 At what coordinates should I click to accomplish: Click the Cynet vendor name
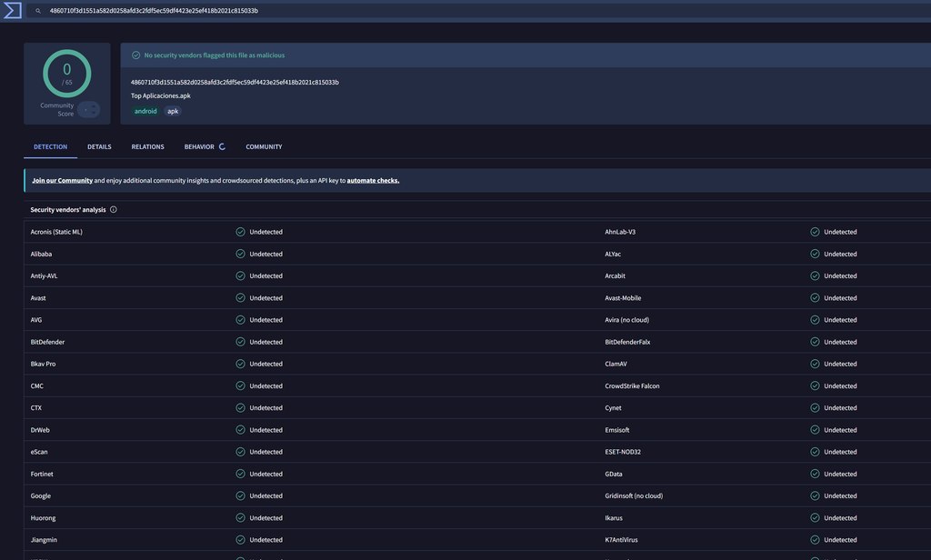[614, 408]
